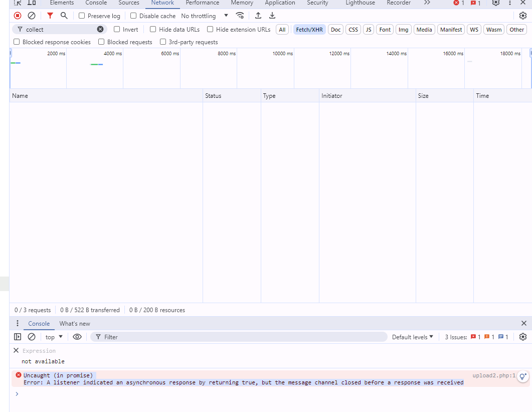Screen dimensions: 532x412
Task: Select the Fetch/XHR filter type
Action: pyautogui.click(x=309, y=30)
